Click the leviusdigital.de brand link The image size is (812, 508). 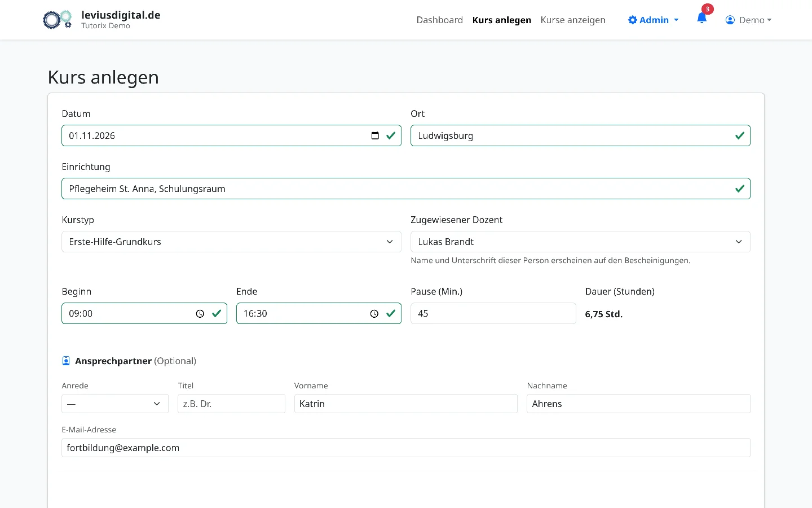pos(121,15)
